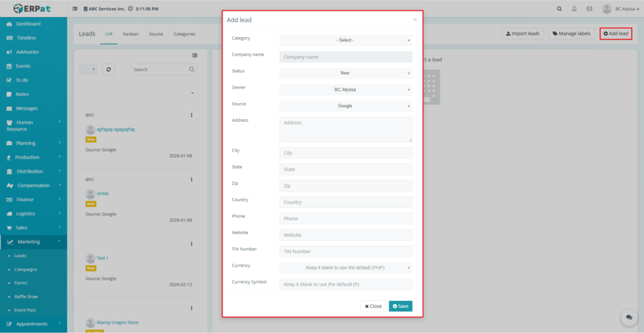The height and width of the screenshot is (333, 644).
Task: Open the Currency dropdown
Action: pos(345,268)
